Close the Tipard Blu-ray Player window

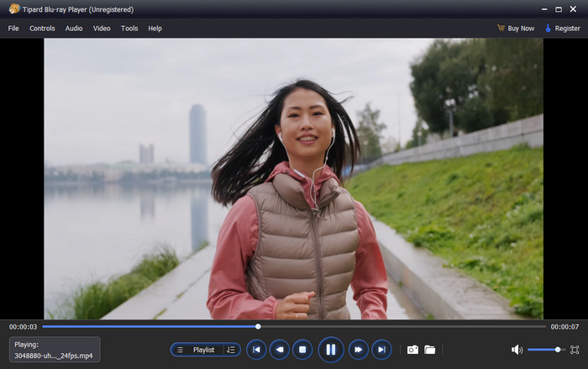[573, 9]
